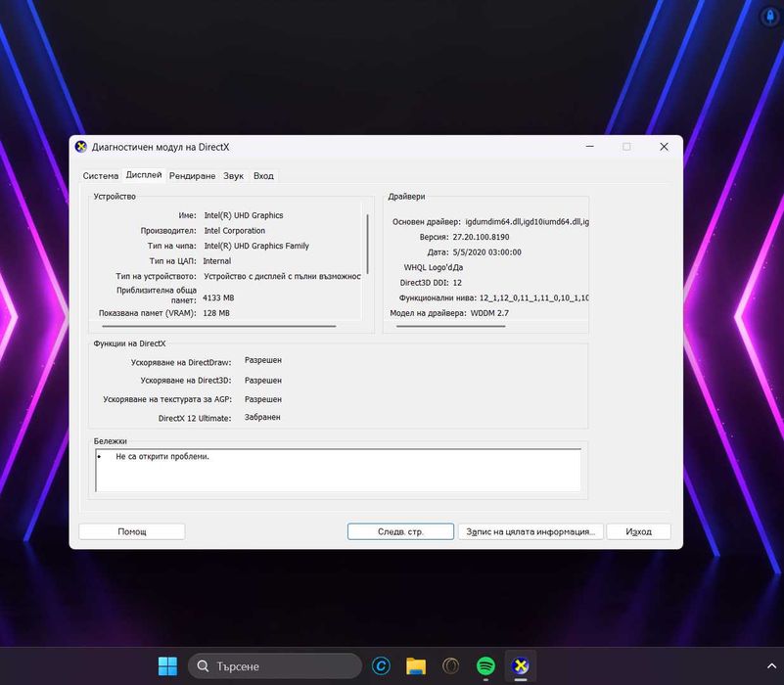Click 'Разрешен' next to Ускоряване на DirectDraw

click(263, 360)
